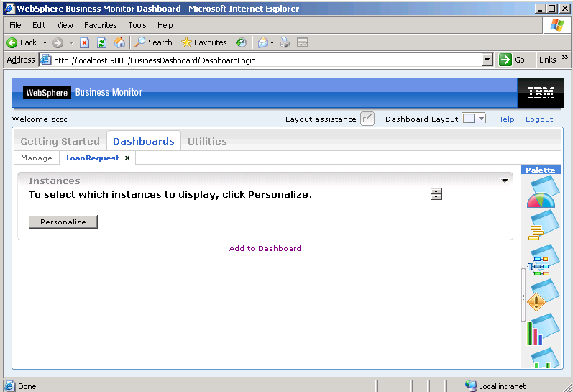Stop page loading with red X icon
Screen dimensions: 573x392
click(84, 42)
